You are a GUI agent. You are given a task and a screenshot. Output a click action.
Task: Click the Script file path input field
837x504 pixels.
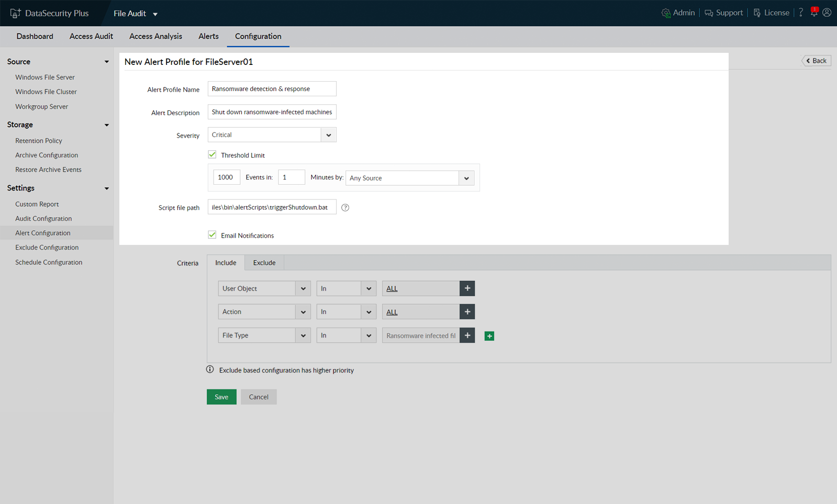point(272,207)
